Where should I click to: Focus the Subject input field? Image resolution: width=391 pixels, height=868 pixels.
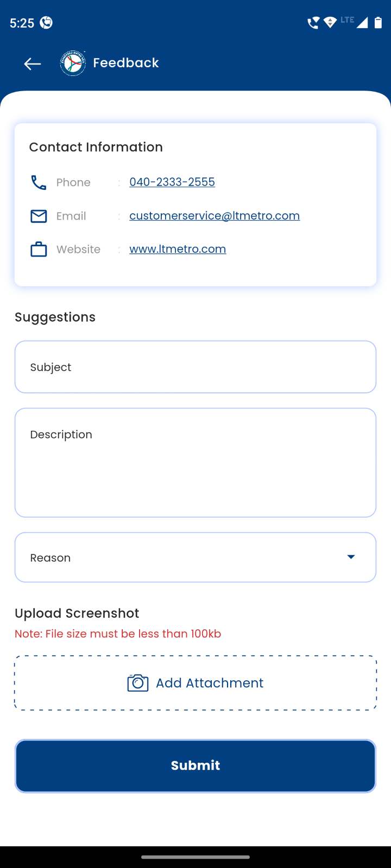[195, 367]
